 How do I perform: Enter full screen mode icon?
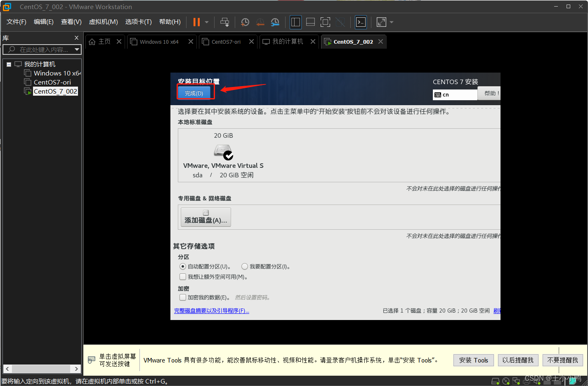point(325,22)
